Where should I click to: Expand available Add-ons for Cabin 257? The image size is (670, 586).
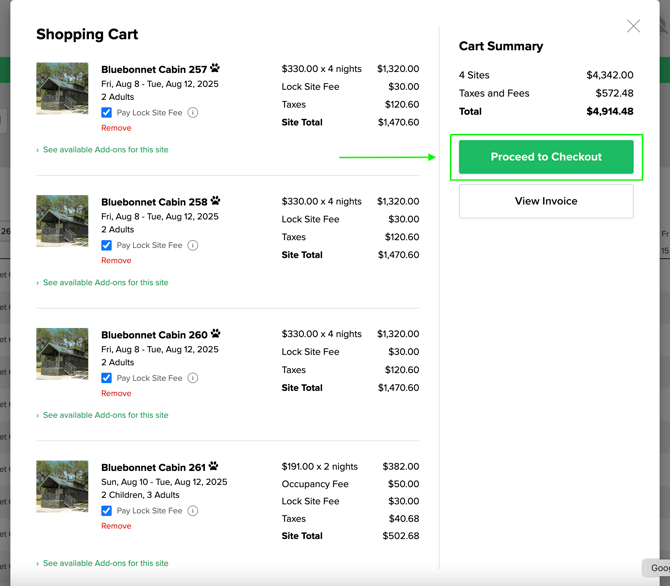(x=105, y=150)
